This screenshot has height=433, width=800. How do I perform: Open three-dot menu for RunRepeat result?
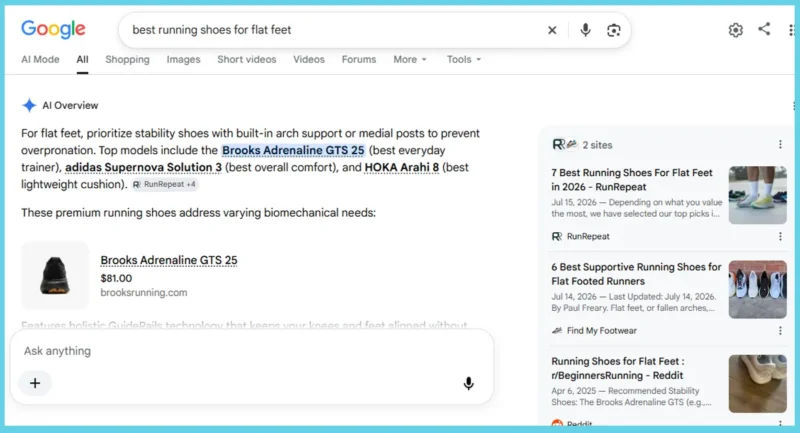(x=780, y=236)
